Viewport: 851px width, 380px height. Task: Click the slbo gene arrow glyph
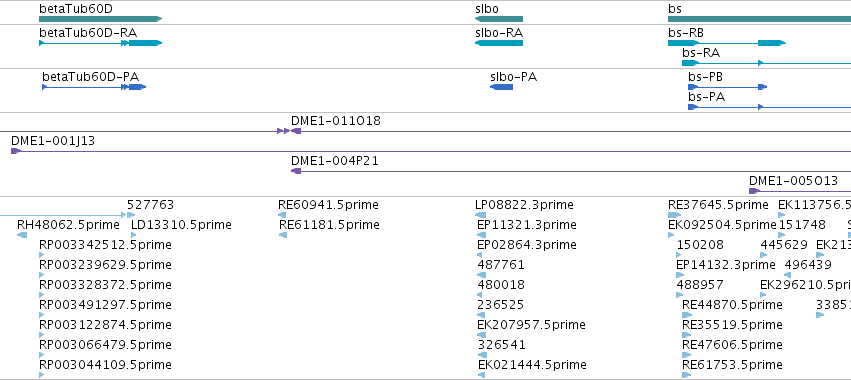[499, 19]
